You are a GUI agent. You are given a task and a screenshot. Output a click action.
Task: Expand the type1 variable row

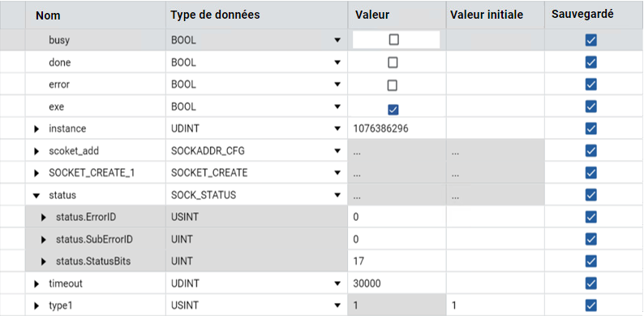37,305
